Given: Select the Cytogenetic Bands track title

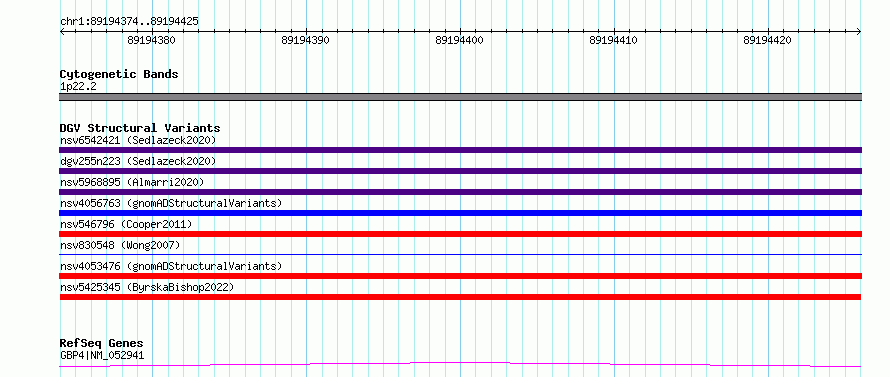Looking at the screenshot, I should coord(119,74).
